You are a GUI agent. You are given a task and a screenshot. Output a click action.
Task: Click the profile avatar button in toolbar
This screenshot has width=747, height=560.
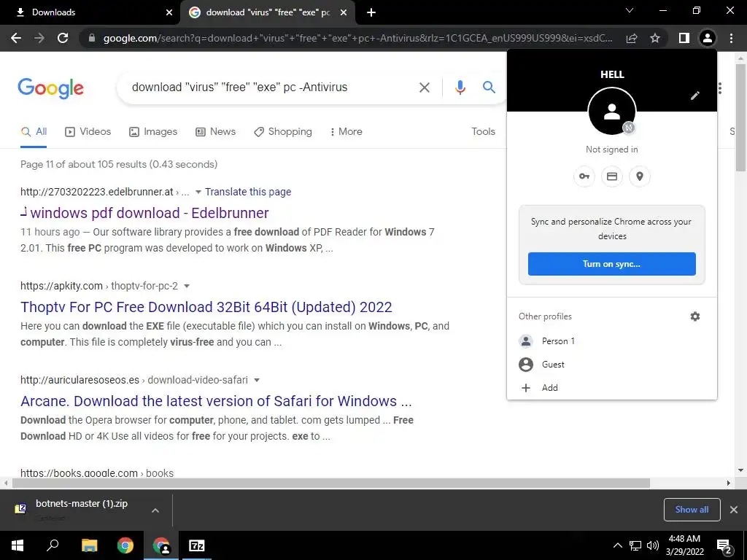pos(708,38)
